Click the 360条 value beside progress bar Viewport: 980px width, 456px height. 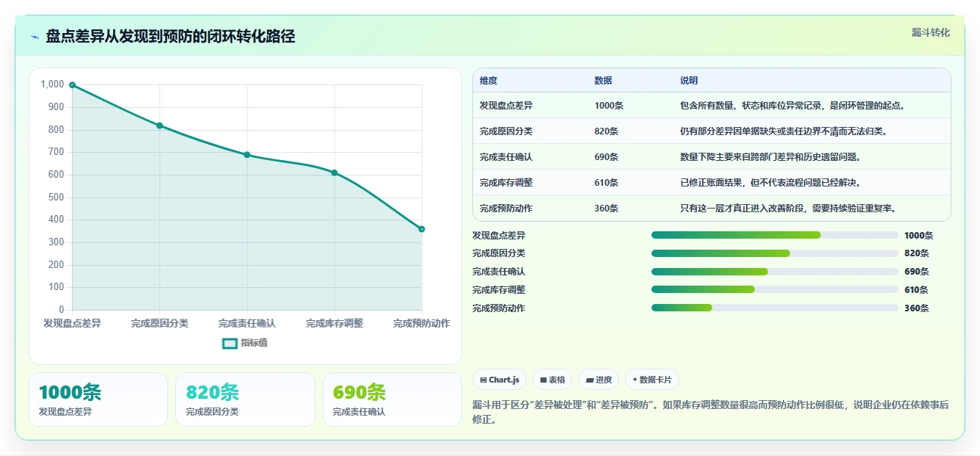pyautogui.click(x=917, y=308)
